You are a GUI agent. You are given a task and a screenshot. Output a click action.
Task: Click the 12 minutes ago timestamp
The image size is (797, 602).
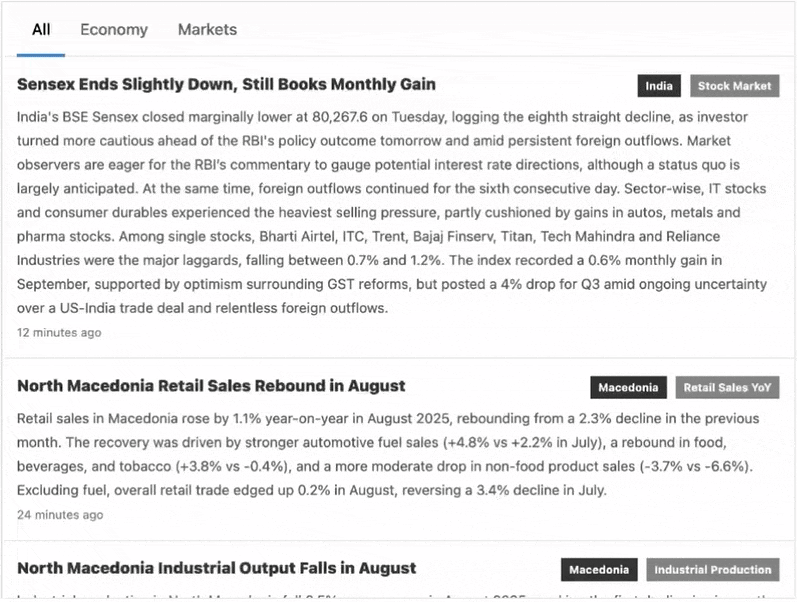pyautogui.click(x=59, y=332)
